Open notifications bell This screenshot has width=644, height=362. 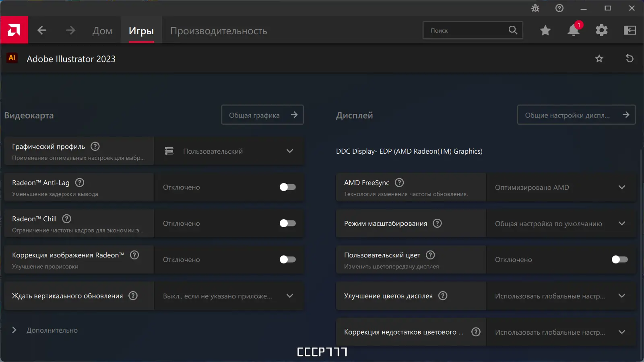pos(574,30)
